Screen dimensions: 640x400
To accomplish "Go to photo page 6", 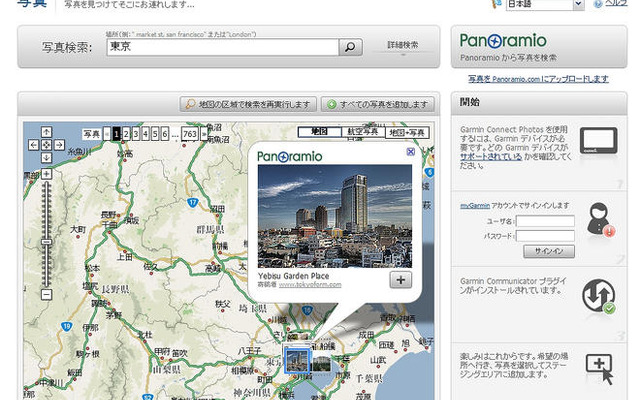I will pyautogui.click(x=165, y=134).
